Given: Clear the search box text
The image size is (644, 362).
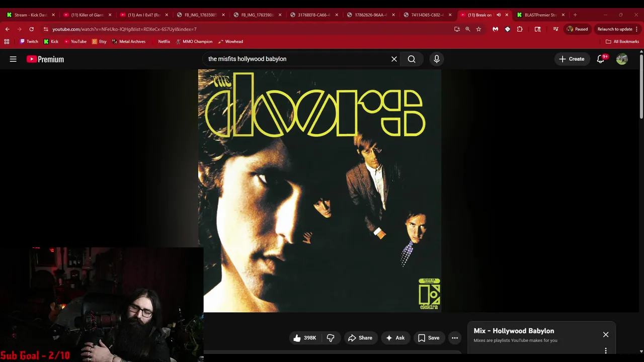Looking at the screenshot, I should [x=394, y=59].
